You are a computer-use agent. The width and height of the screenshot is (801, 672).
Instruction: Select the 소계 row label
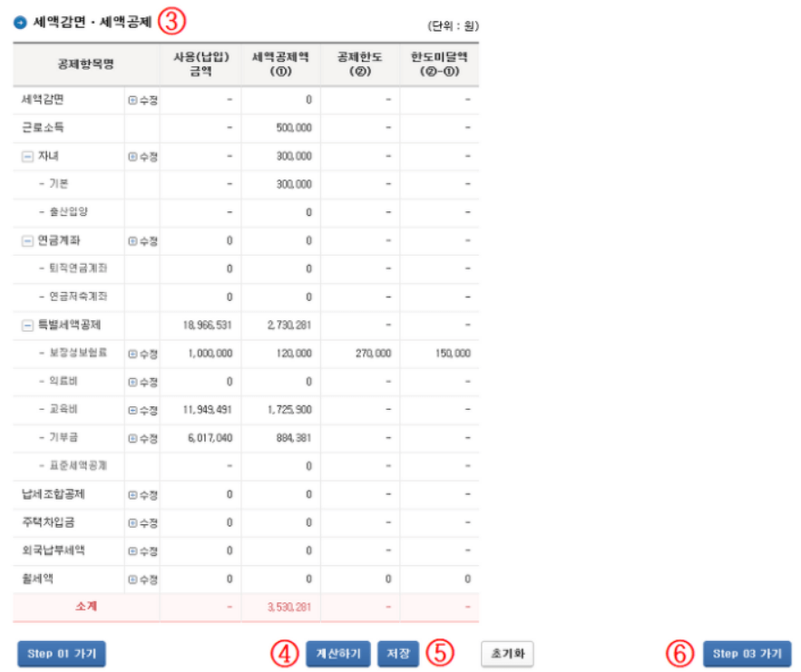coord(86,607)
